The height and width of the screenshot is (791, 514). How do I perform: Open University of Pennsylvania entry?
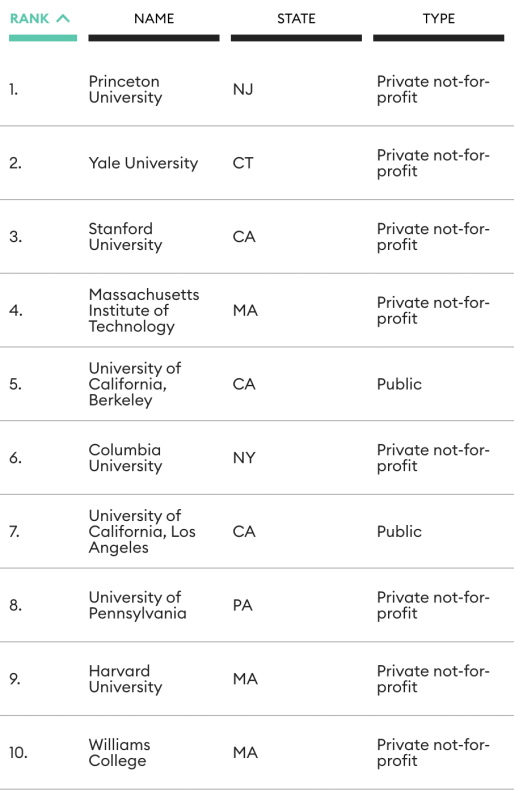pyautogui.click(x=137, y=605)
